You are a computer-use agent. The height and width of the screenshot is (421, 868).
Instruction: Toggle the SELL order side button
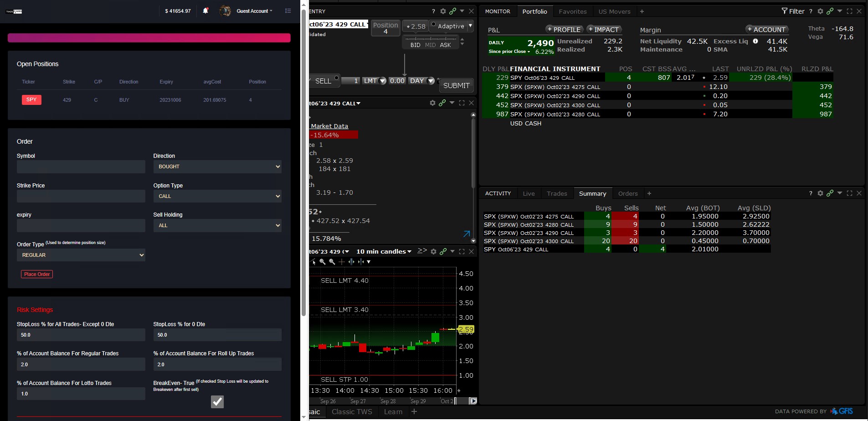coord(323,81)
